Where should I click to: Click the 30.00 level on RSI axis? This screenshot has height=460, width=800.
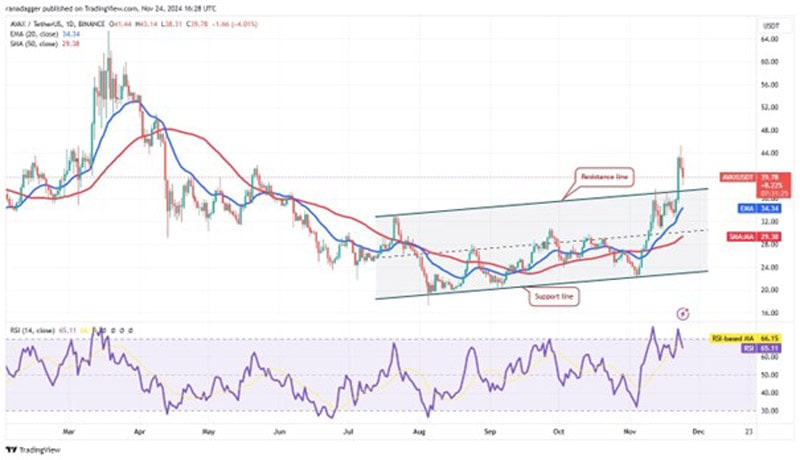point(769,411)
